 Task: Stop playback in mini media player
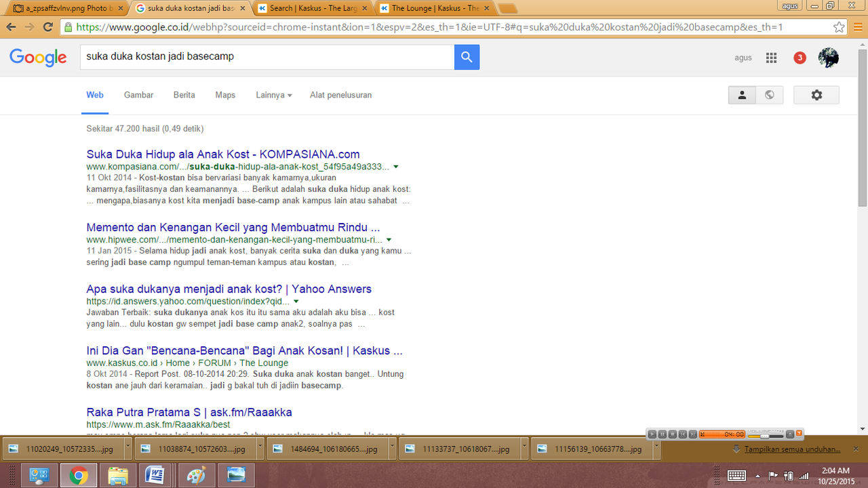[673, 434]
